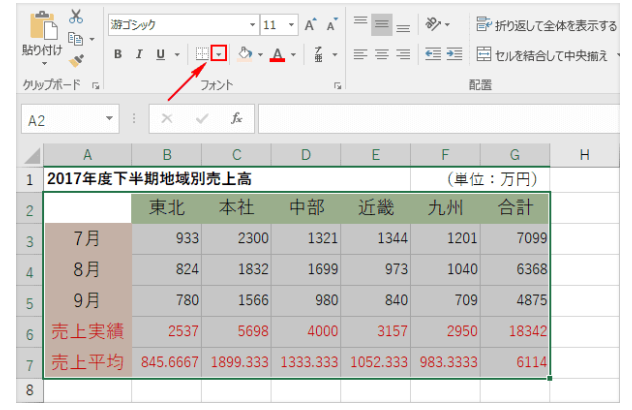
Task: Click the Borders icon in the Font group
Action: tap(202, 54)
